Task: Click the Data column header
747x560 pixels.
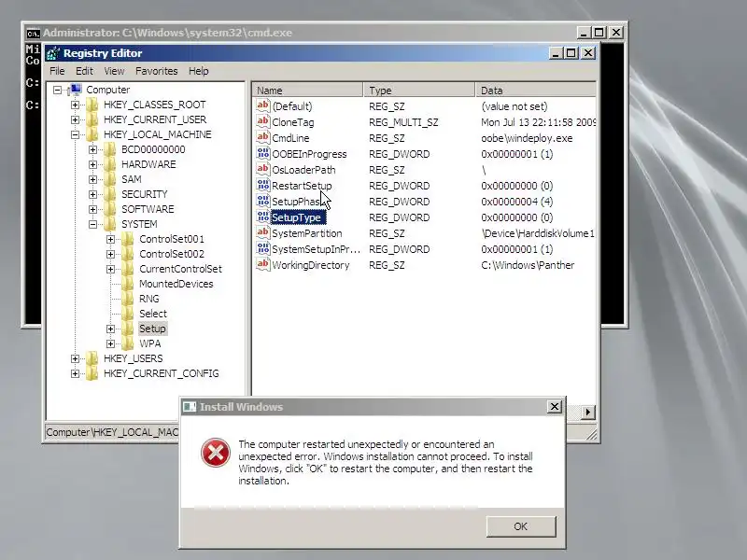Action: click(536, 90)
